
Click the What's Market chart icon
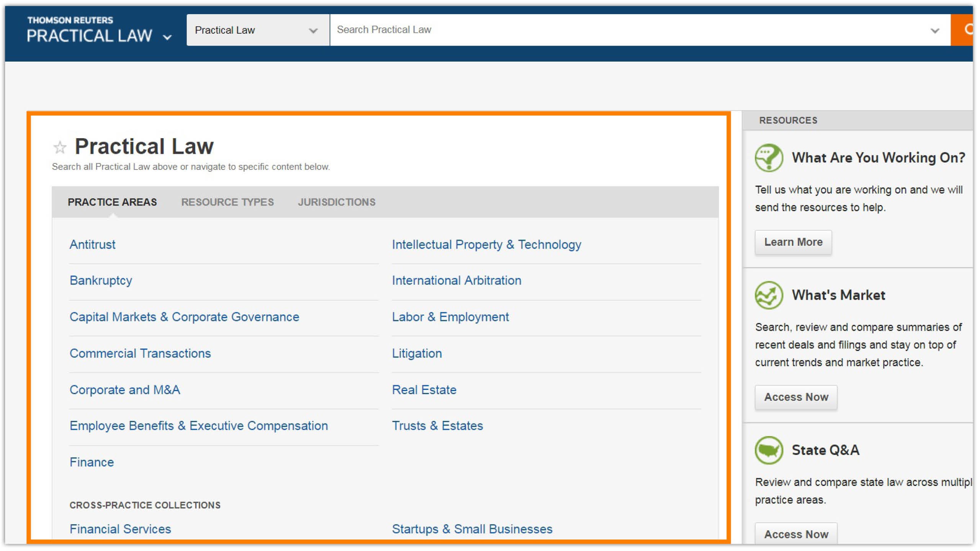[769, 295]
